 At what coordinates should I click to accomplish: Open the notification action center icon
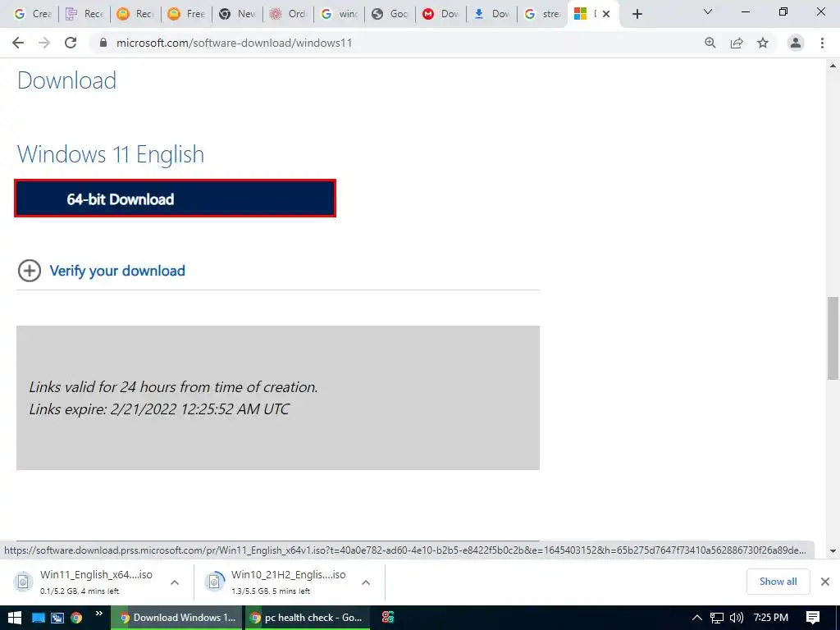tap(813, 618)
